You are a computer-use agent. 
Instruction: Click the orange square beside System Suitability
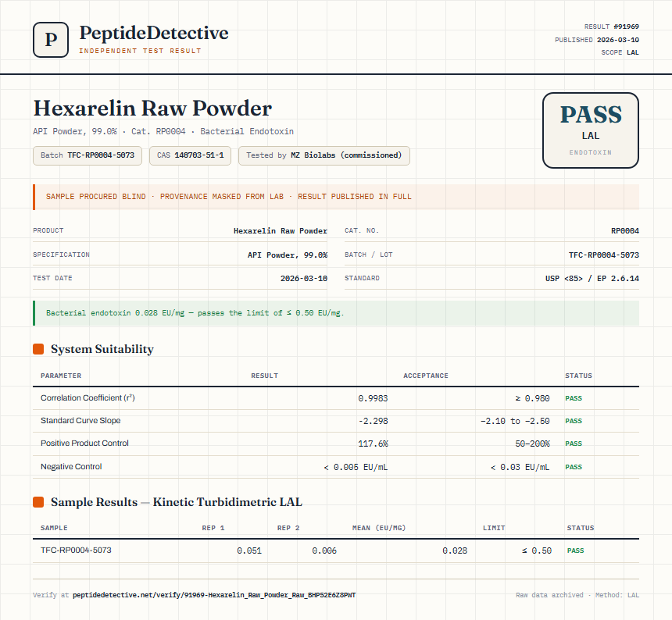[38, 349]
